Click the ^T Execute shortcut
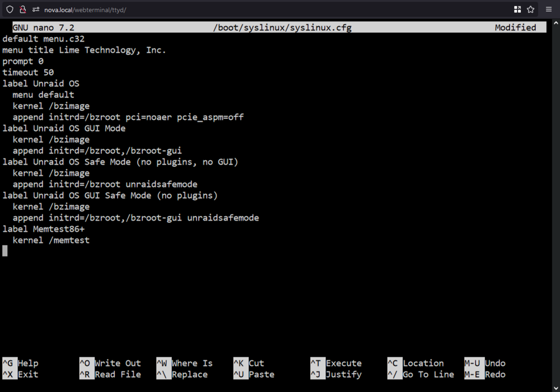The height and width of the screenshot is (392, 560). [336, 363]
